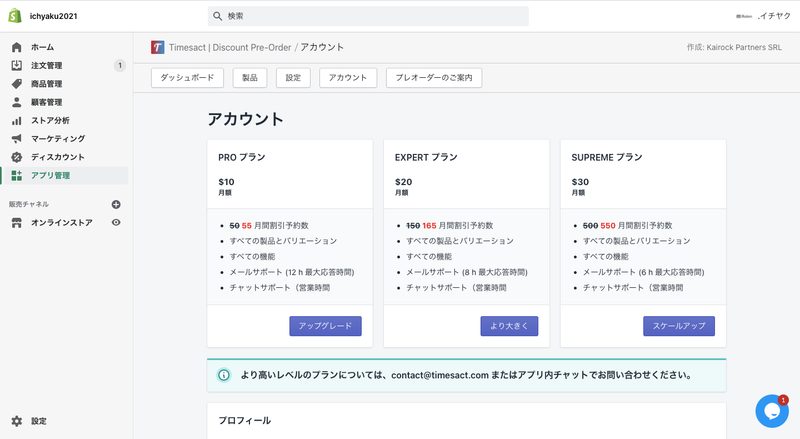Select 注文管理 label in the sidebar
Viewport: 800px width, 439px height.
pos(46,65)
